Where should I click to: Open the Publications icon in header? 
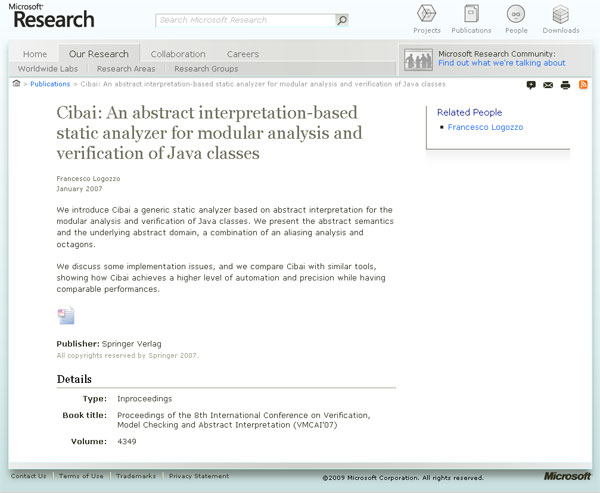coord(471,19)
